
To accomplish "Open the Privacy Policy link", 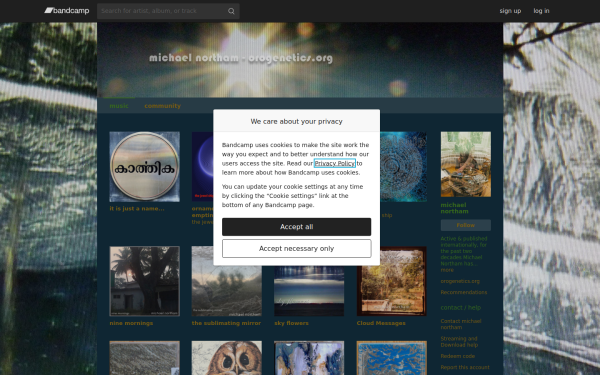I will pos(334,163).
